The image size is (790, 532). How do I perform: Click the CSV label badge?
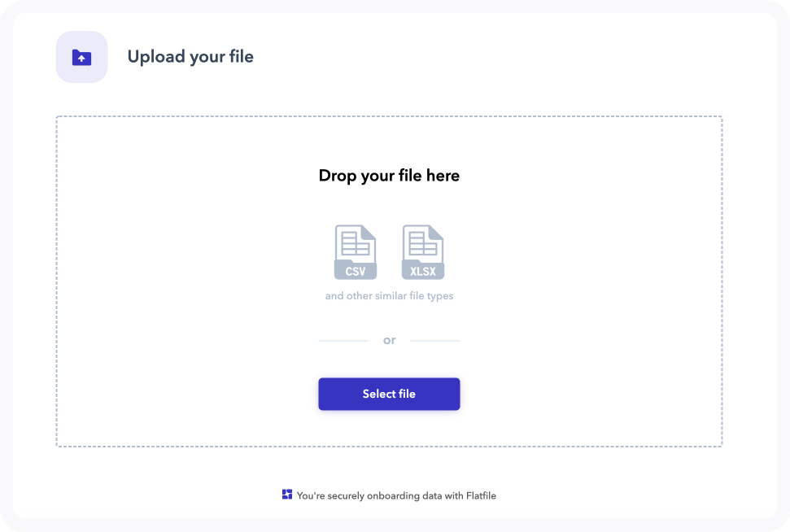(355, 269)
